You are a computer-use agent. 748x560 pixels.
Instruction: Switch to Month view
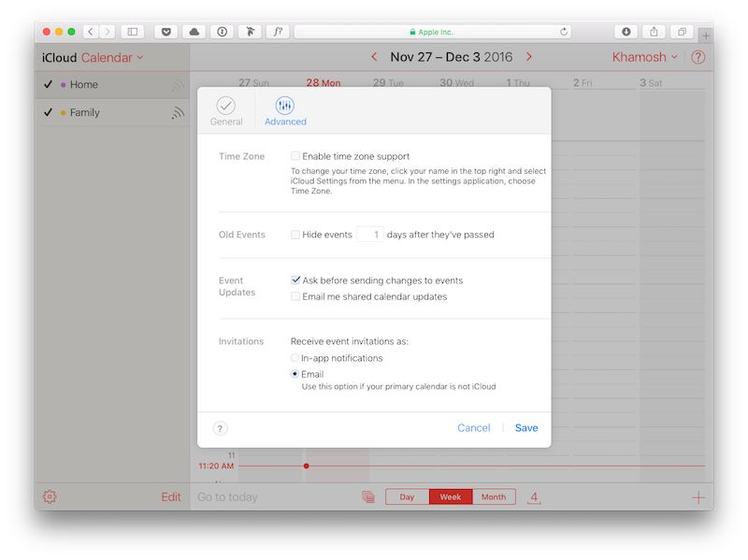click(494, 497)
